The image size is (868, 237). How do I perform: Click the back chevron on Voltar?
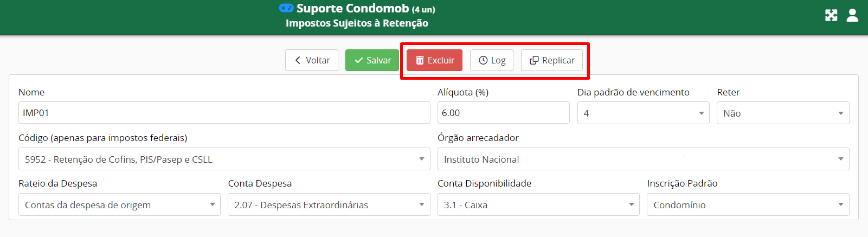point(298,60)
